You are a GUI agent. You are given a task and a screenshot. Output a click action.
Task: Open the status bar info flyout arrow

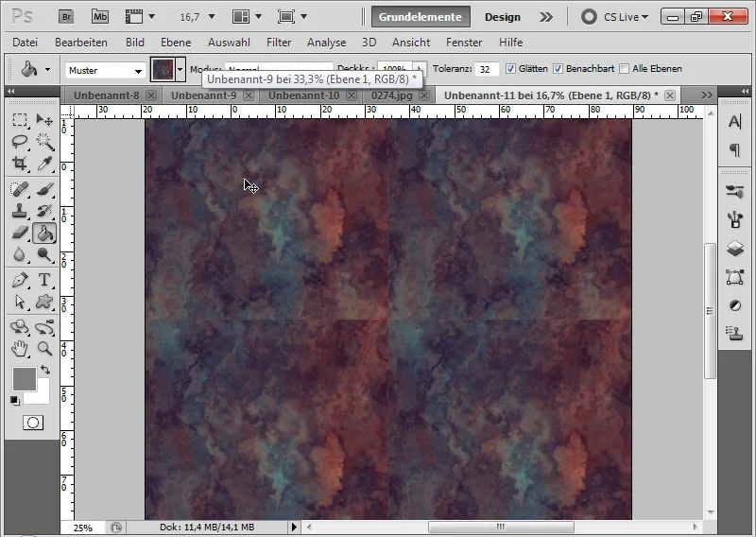coord(294,527)
